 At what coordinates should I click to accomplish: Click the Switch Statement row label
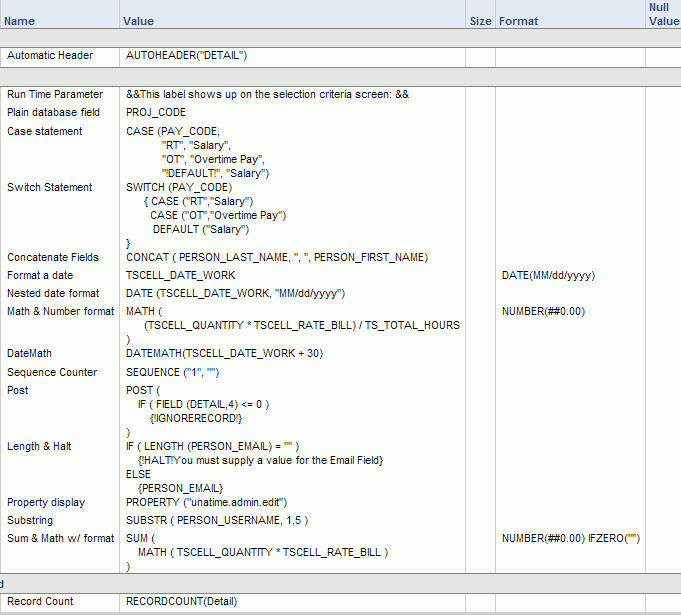pyautogui.click(x=49, y=187)
